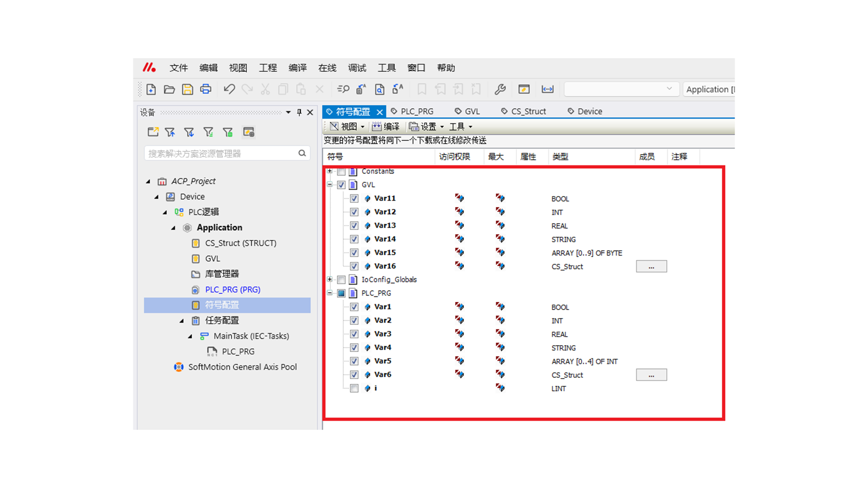Expand the IoConfig_Globals node

[x=330, y=279]
